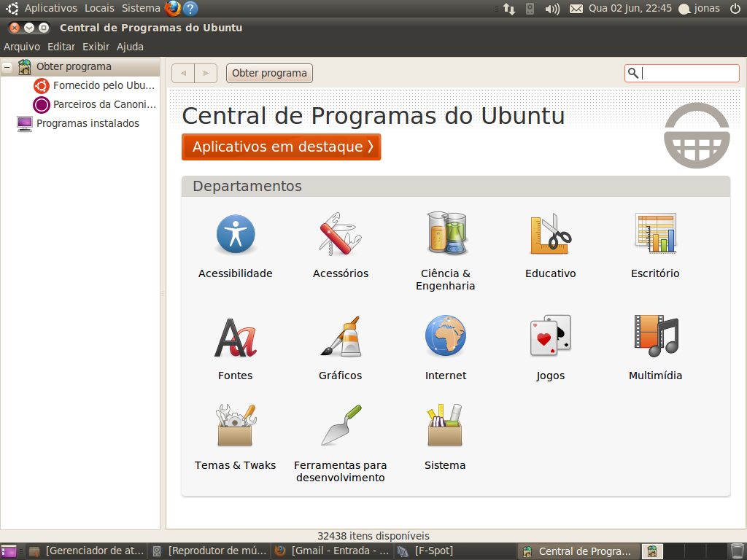The width and height of the screenshot is (747, 560).
Task: Open the Multimídia film and note icon
Action: pyautogui.click(x=656, y=335)
